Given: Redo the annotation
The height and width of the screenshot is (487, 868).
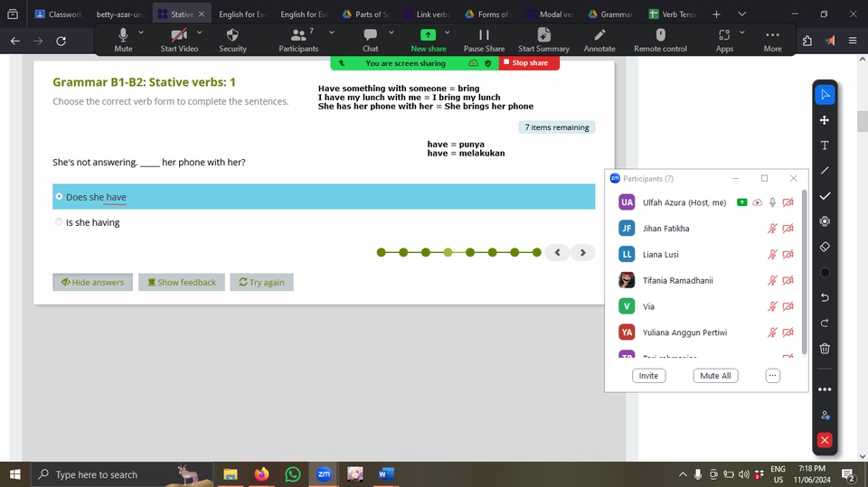Looking at the screenshot, I should coord(825,323).
